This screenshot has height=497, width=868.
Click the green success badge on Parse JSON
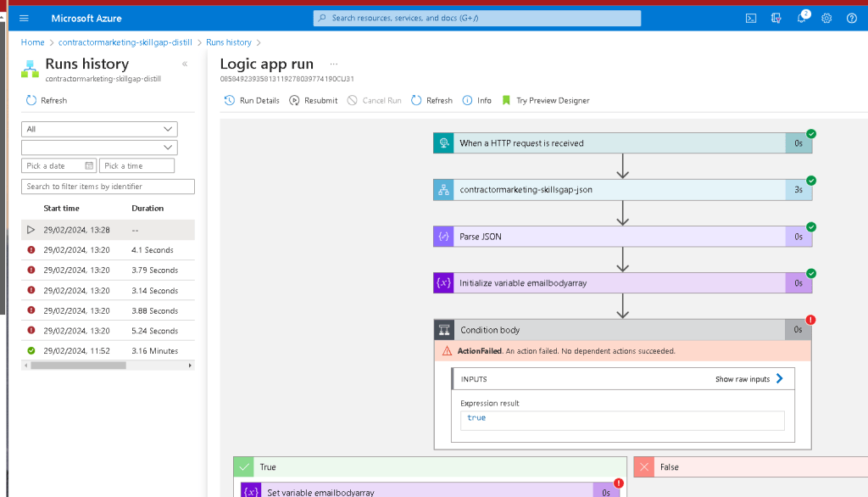[811, 226]
